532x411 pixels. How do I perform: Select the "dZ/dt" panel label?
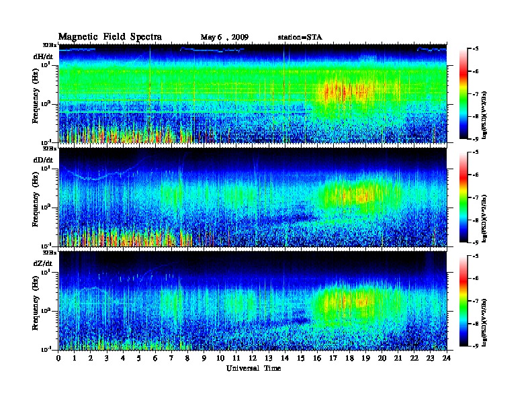(x=43, y=263)
